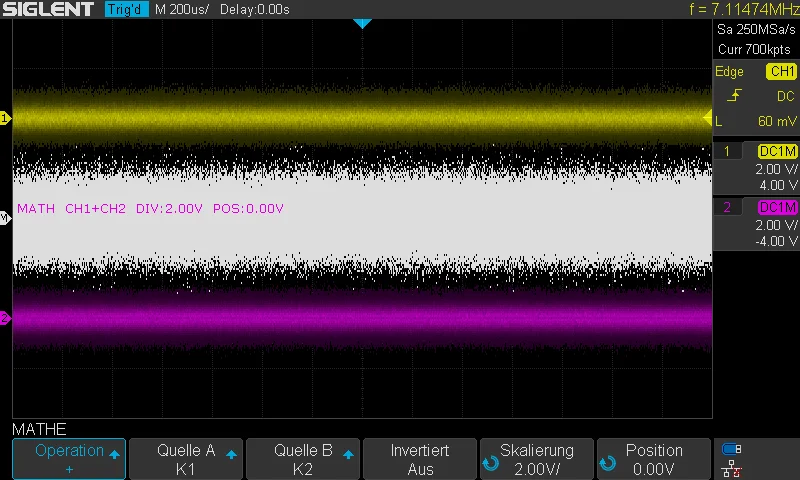Open the Operation selection menu
800x480 pixels.
click(69, 459)
